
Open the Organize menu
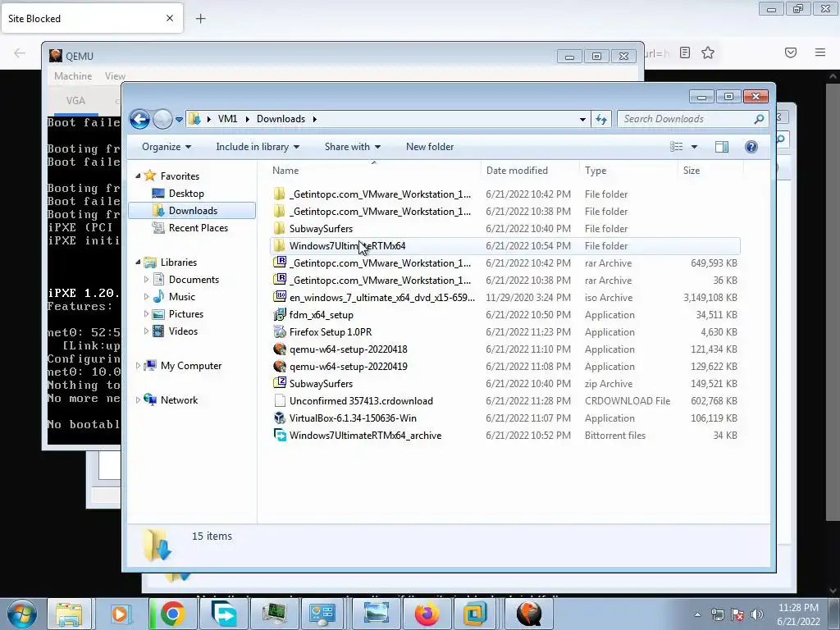tap(167, 147)
